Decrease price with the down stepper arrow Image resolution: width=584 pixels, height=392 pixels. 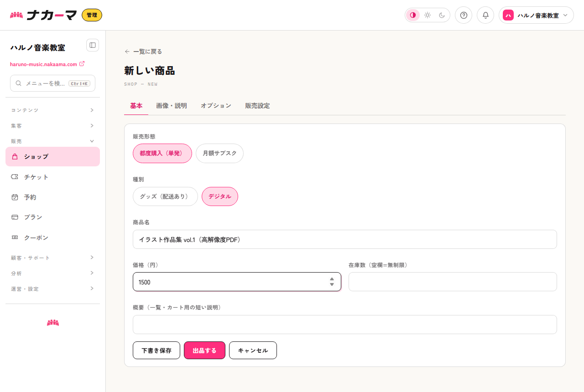(332, 285)
